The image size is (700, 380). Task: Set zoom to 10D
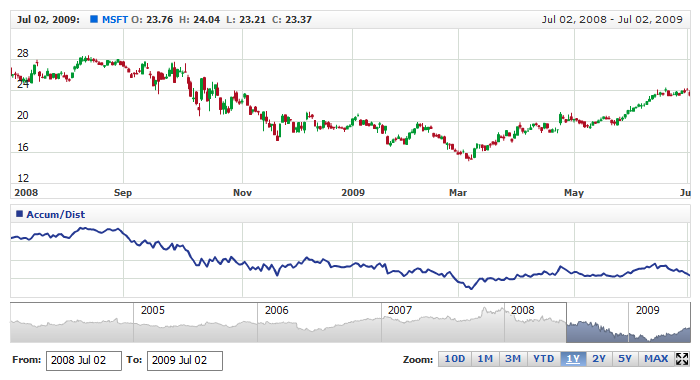point(454,359)
